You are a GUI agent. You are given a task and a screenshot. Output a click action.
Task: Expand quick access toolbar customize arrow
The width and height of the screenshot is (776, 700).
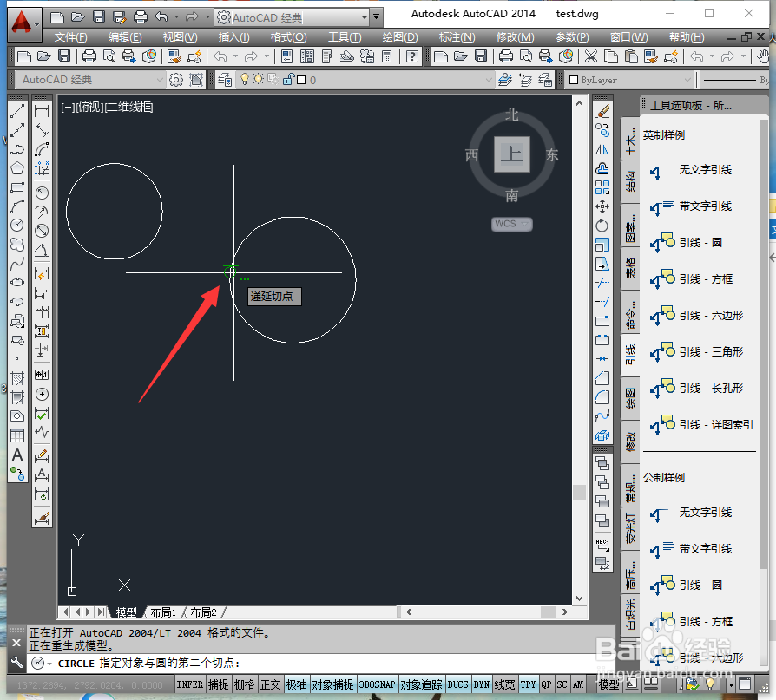pyautogui.click(x=377, y=17)
